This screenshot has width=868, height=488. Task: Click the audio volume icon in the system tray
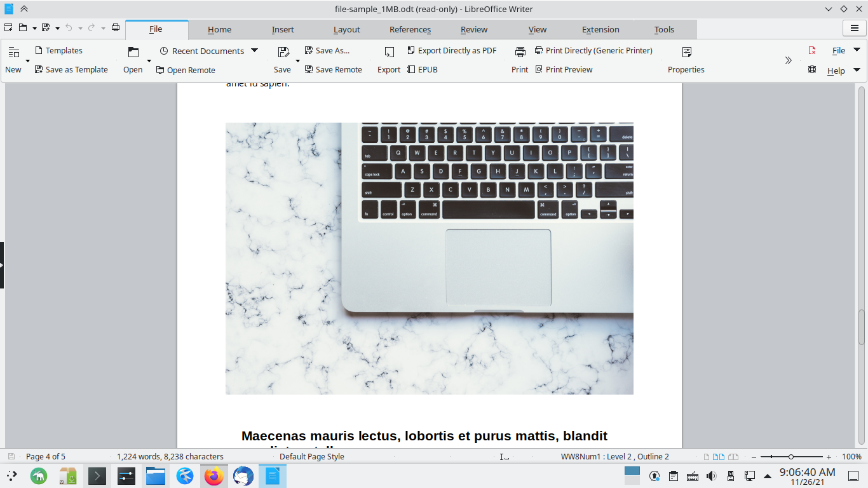(712, 476)
